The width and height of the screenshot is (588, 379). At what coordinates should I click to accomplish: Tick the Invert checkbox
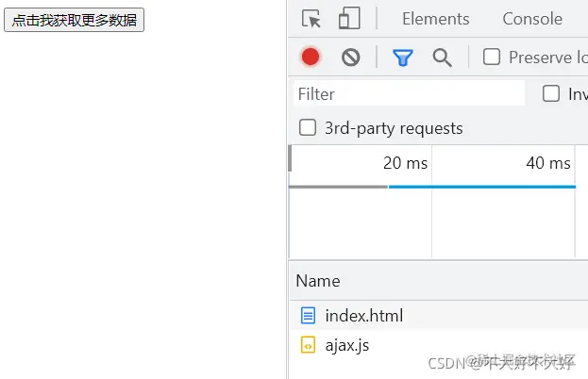pos(551,93)
